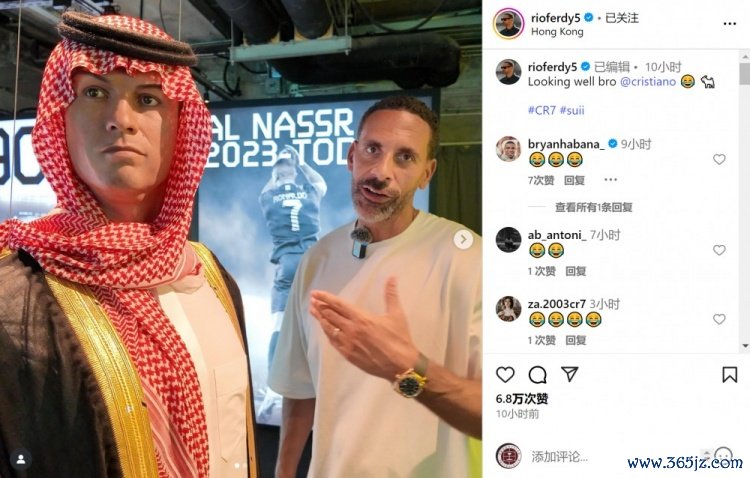
Task: Open comment bubble icon under post
Action: click(x=537, y=375)
